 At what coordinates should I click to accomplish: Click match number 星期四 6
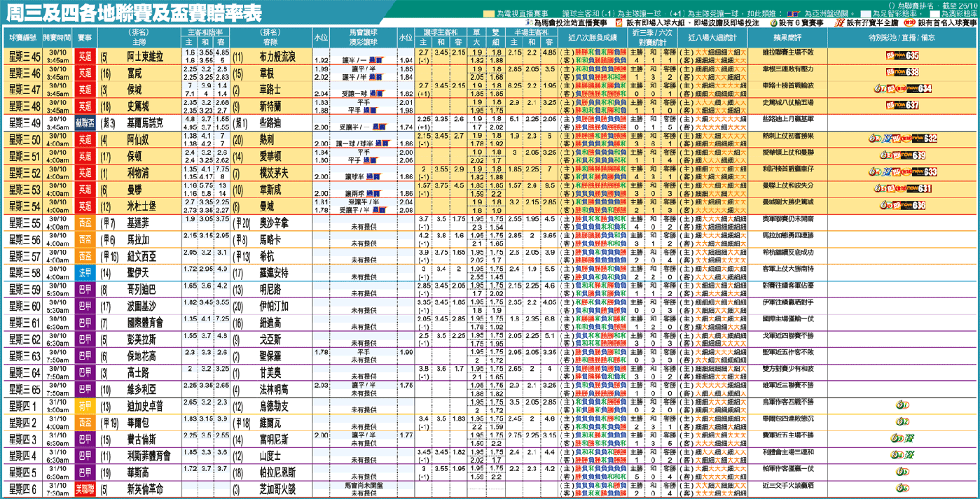[x=22, y=489]
